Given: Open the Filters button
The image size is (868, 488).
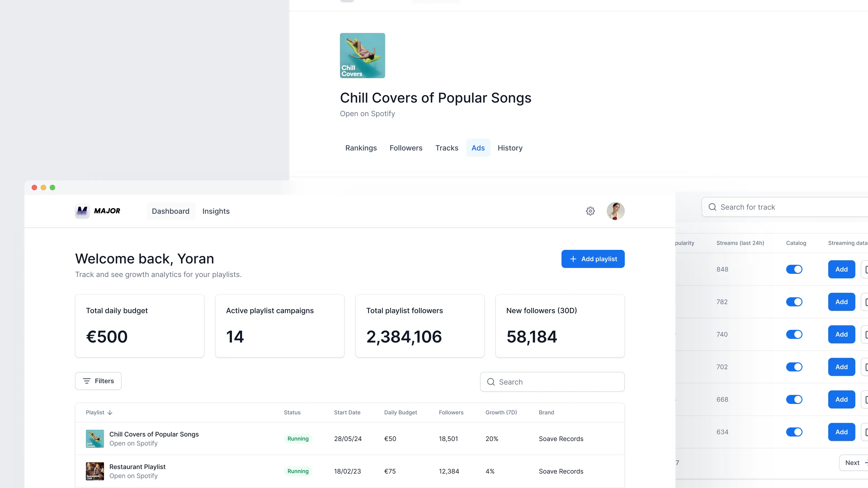Looking at the screenshot, I should point(98,381).
